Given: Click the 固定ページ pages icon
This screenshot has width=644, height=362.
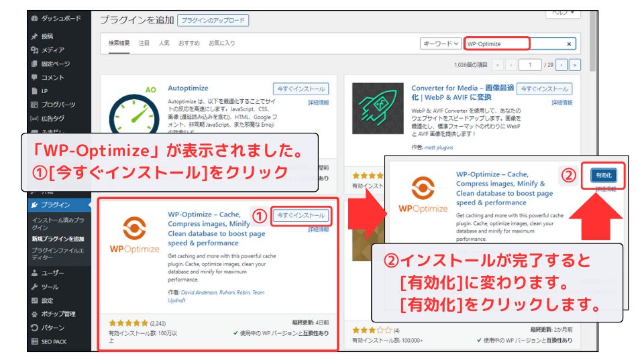Looking at the screenshot, I should [34, 64].
